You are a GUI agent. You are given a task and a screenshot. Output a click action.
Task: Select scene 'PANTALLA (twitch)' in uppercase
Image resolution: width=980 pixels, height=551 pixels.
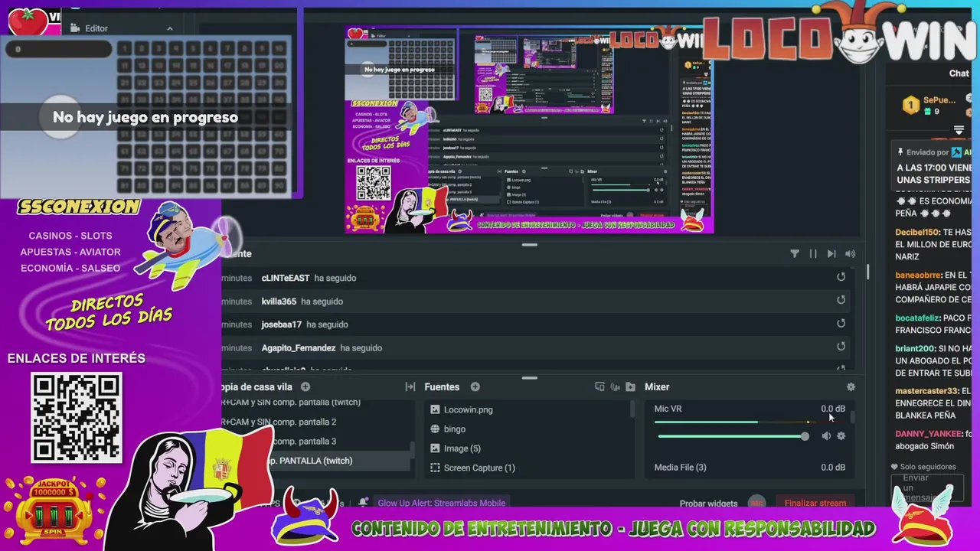(315, 461)
